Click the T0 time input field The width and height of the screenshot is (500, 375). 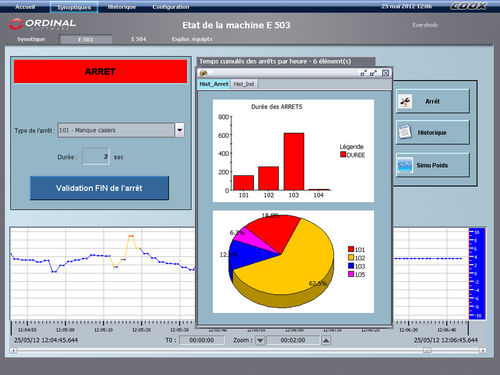(x=202, y=340)
